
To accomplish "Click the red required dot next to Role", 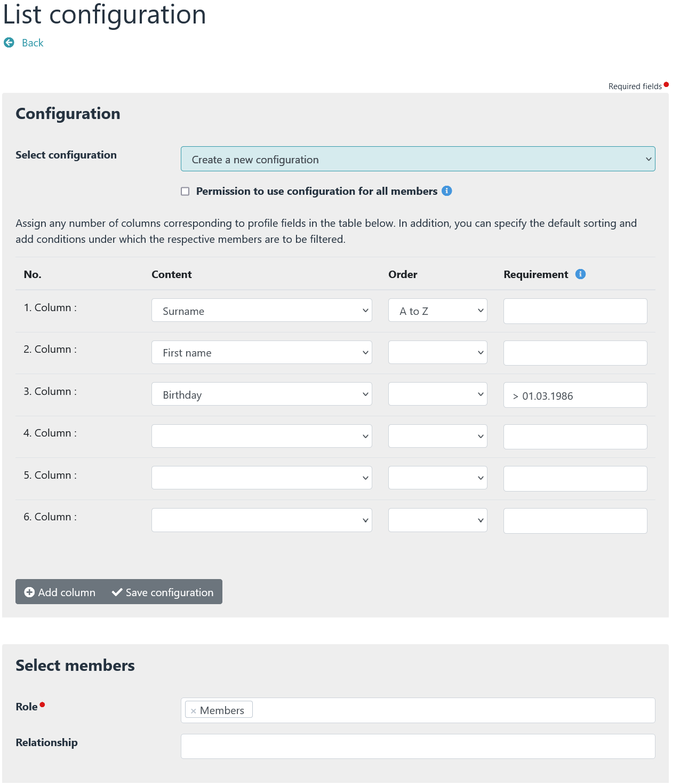I will click(43, 703).
